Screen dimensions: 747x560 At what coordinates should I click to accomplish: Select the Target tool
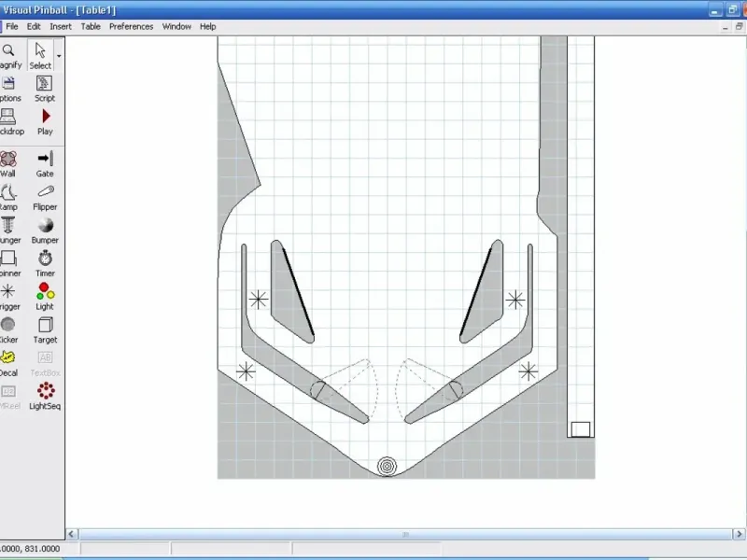click(45, 331)
